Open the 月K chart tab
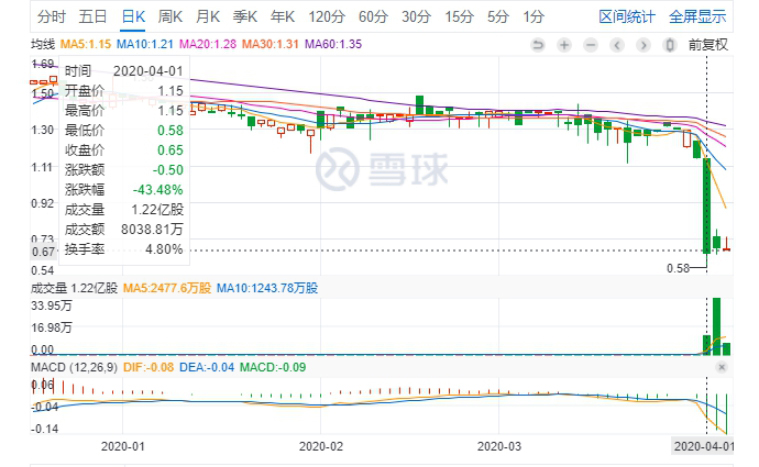This screenshot has width=759, height=467. click(208, 17)
